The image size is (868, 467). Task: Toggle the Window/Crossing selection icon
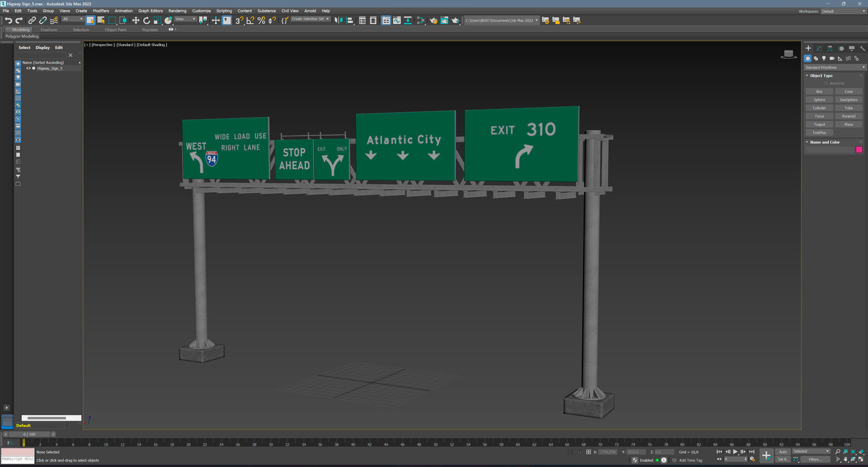(123, 20)
